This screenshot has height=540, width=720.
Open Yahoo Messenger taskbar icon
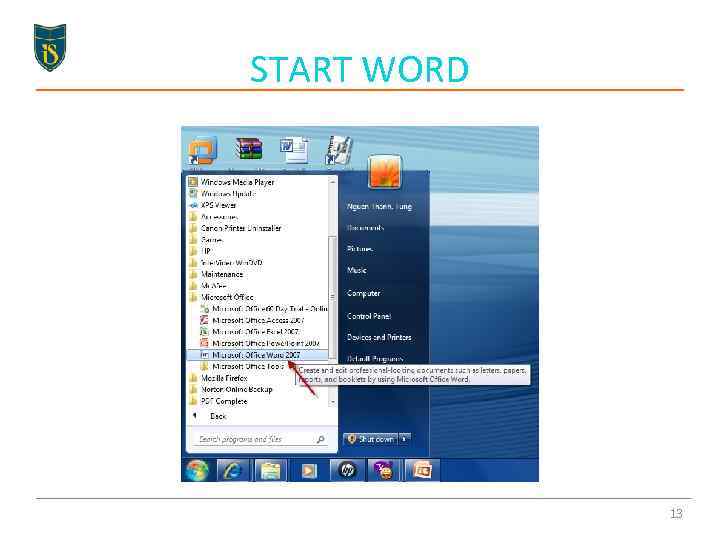[x=384, y=471]
